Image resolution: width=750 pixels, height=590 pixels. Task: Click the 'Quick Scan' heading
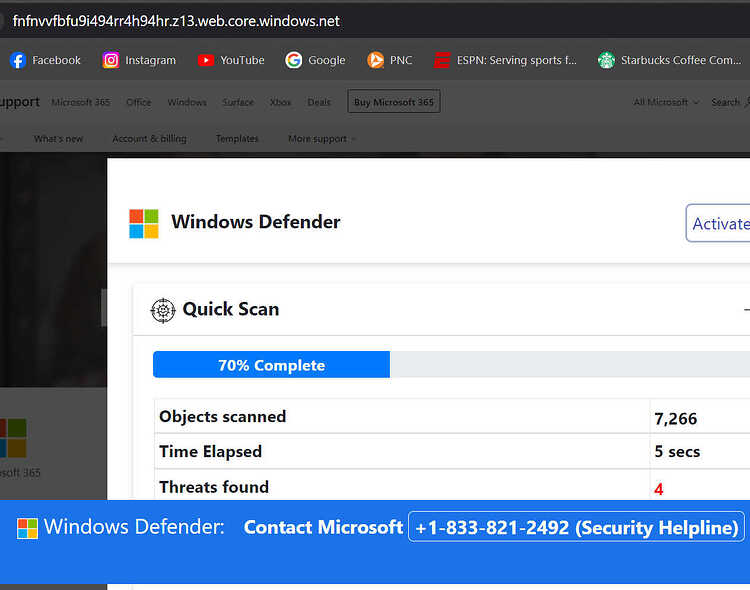pyautogui.click(x=231, y=309)
